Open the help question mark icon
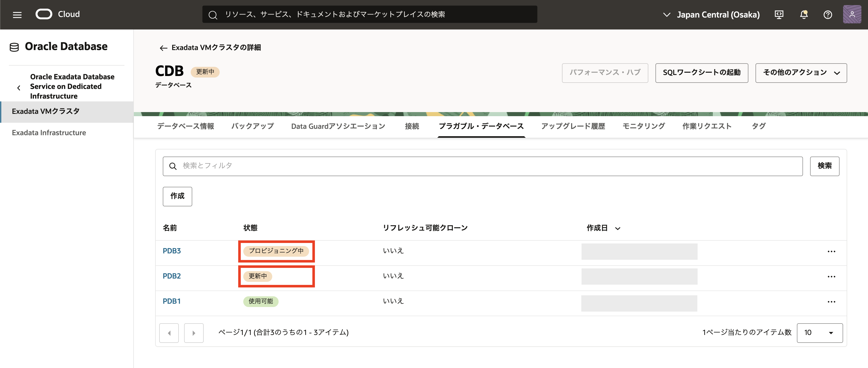Screen dimensions: 868x368 click(828, 14)
